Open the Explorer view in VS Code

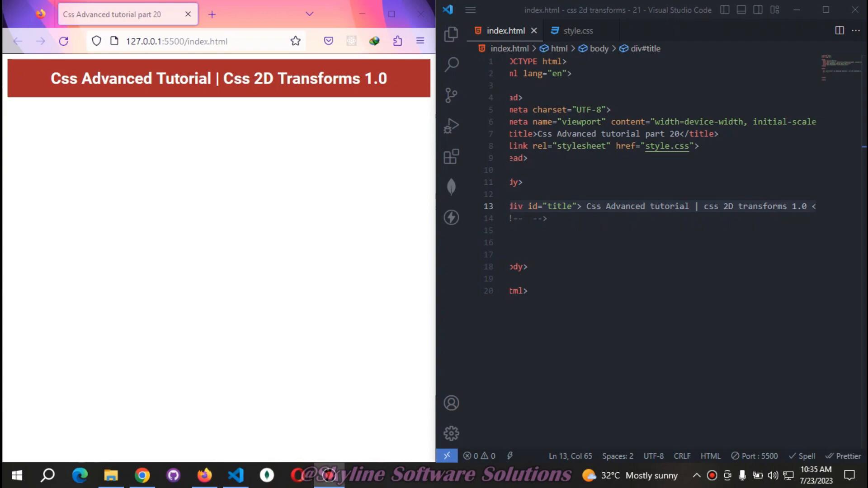tap(451, 34)
